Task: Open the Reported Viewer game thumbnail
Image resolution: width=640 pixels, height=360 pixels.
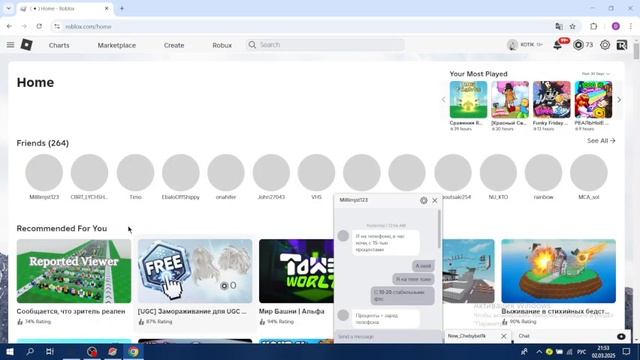Action: [x=74, y=271]
